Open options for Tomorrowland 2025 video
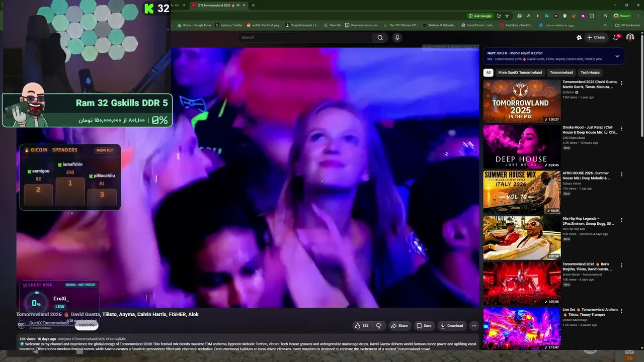 pos(622,83)
